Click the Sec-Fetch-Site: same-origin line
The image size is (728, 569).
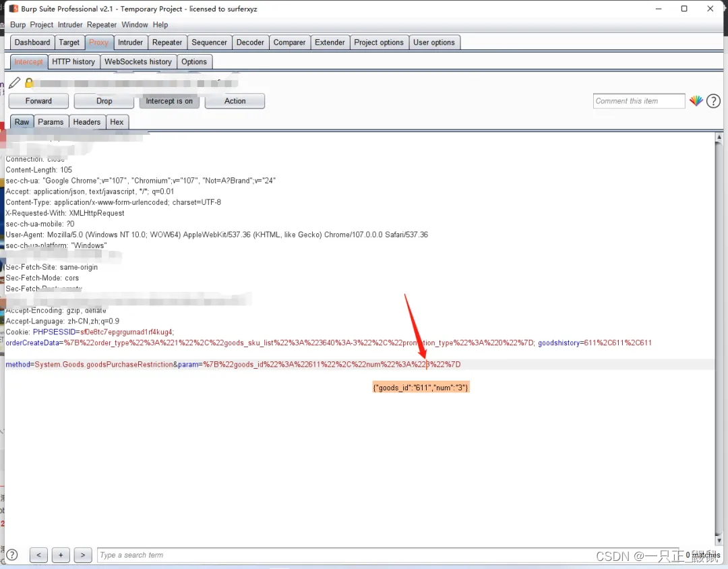[51, 267]
